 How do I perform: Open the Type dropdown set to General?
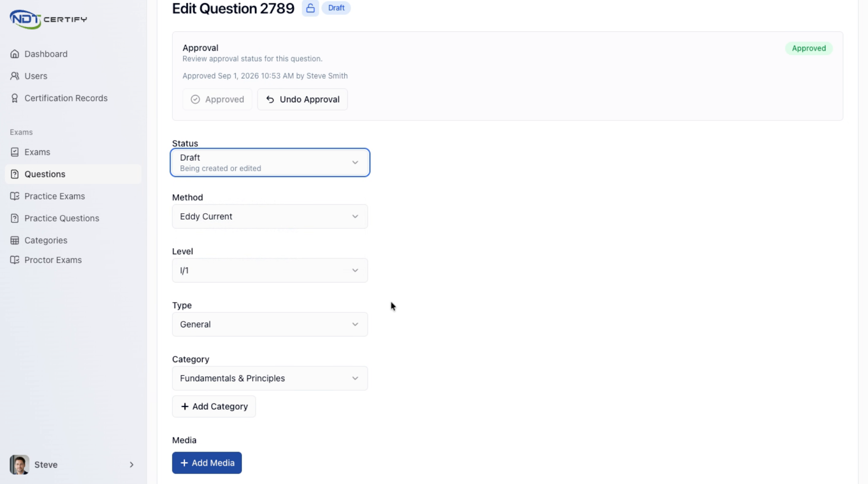pos(270,324)
